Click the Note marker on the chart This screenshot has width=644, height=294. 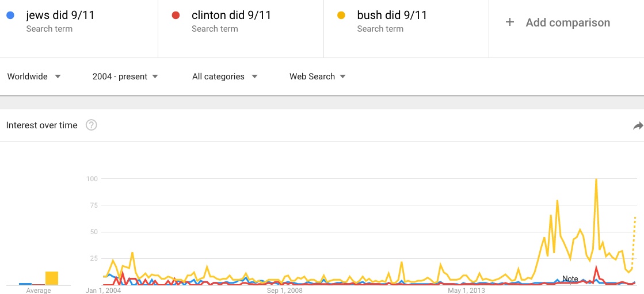click(x=570, y=279)
